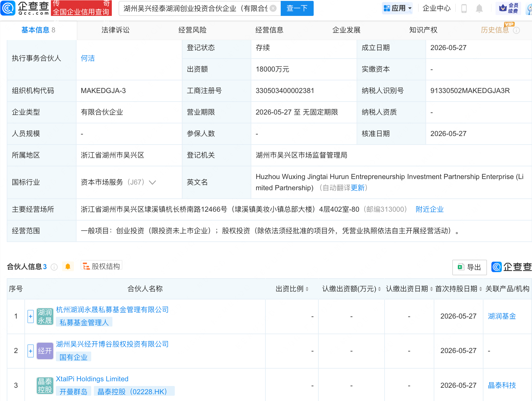
Task: Open notifications bell in header
Action: point(479,9)
